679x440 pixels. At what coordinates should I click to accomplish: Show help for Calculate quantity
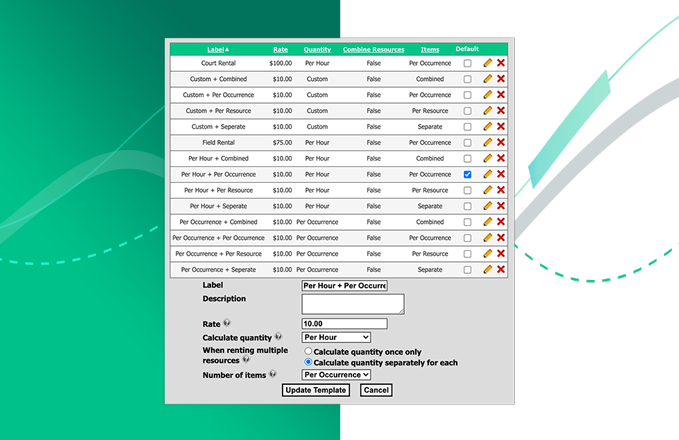[x=278, y=337]
